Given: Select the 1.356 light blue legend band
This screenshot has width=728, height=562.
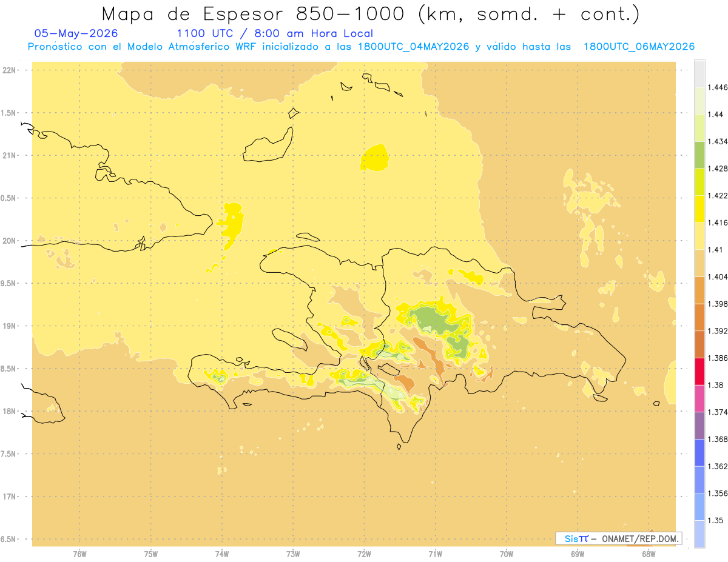Looking at the screenshot, I should 699,480.
